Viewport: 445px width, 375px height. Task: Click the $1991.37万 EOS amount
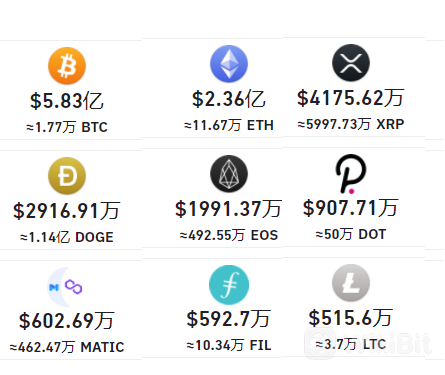click(x=229, y=209)
